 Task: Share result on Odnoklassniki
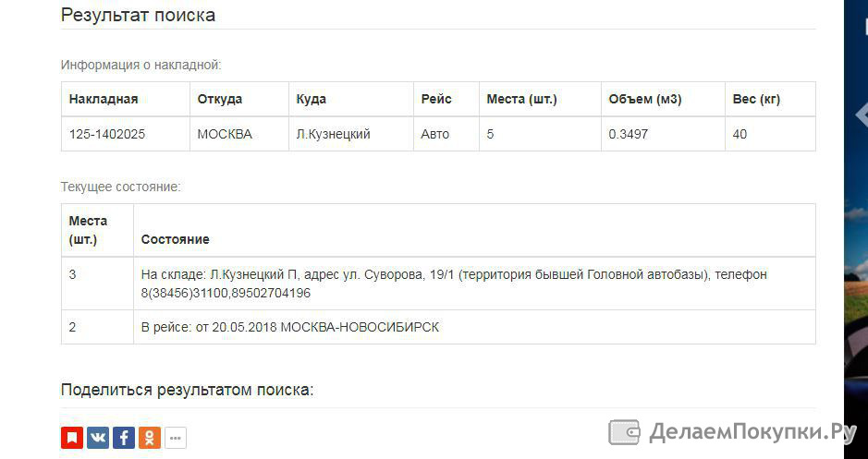[x=150, y=438]
